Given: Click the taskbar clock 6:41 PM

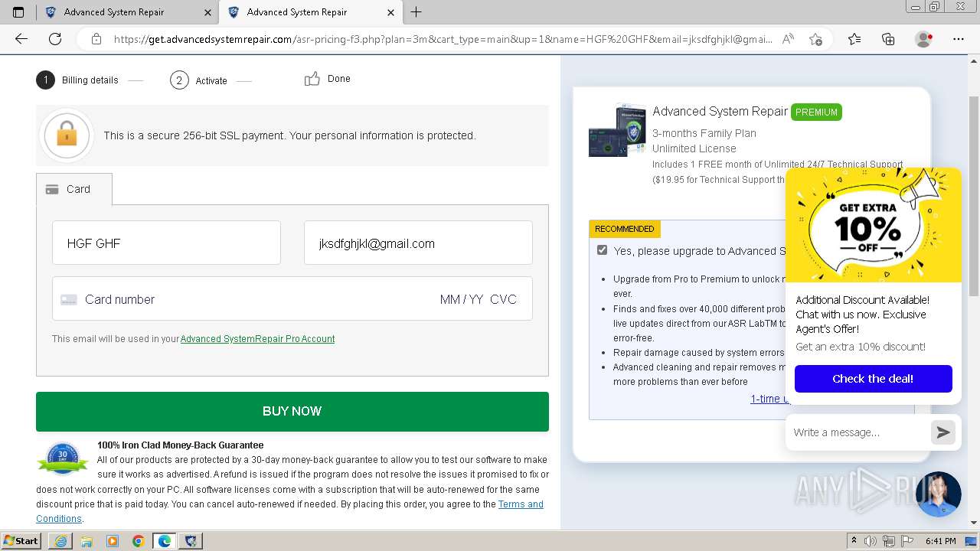Looking at the screenshot, I should point(941,541).
